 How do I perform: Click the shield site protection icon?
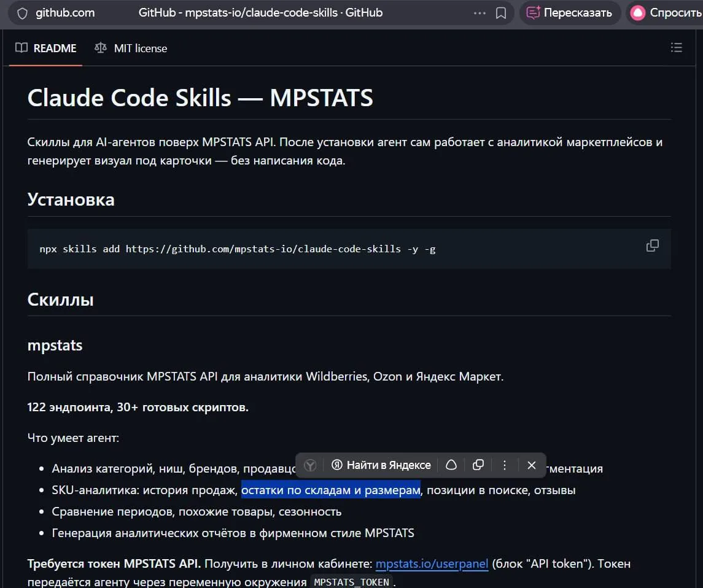[x=22, y=14]
